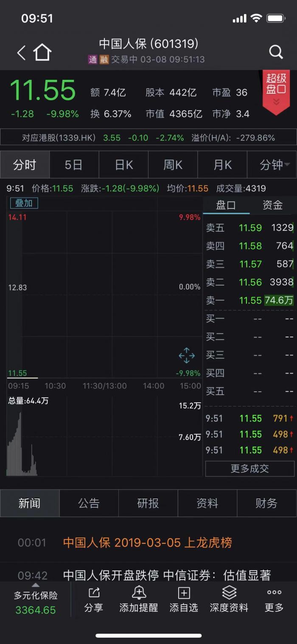This screenshot has height=644, width=297.
Task: Switch order panel to 资金 view
Action: tap(272, 205)
